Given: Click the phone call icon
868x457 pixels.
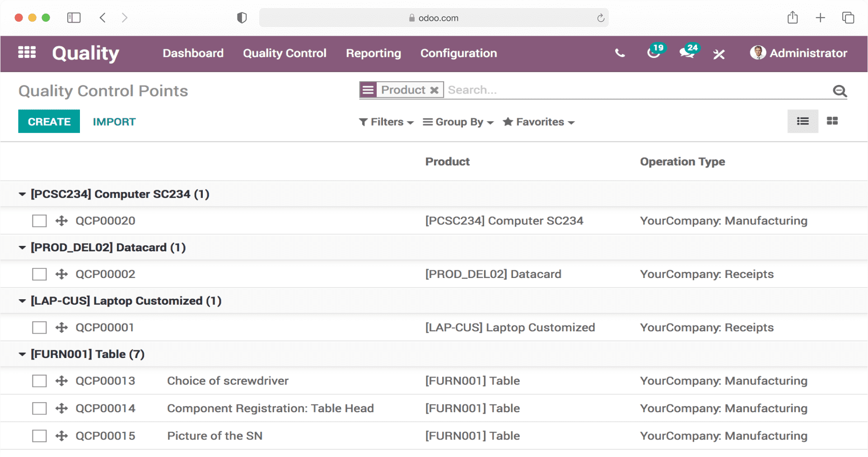Looking at the screenshot, I should pos(620,53).
